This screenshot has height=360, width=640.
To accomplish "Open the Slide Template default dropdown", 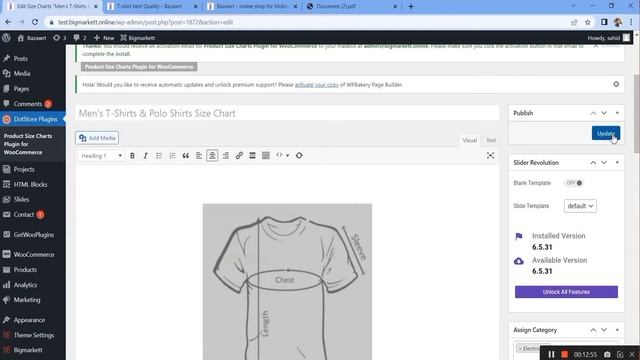I will coord(580,206).
